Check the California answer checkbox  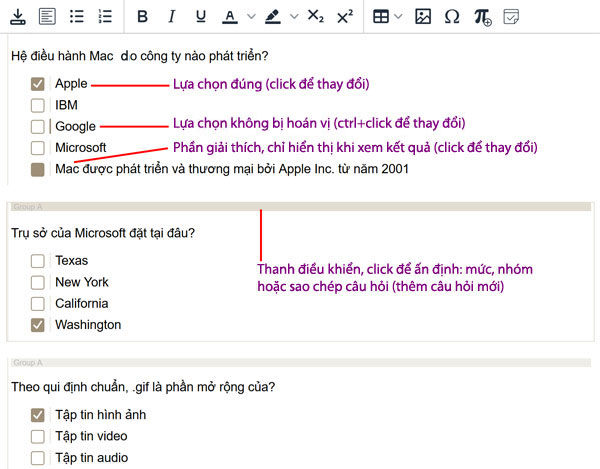tap(38, 304)
